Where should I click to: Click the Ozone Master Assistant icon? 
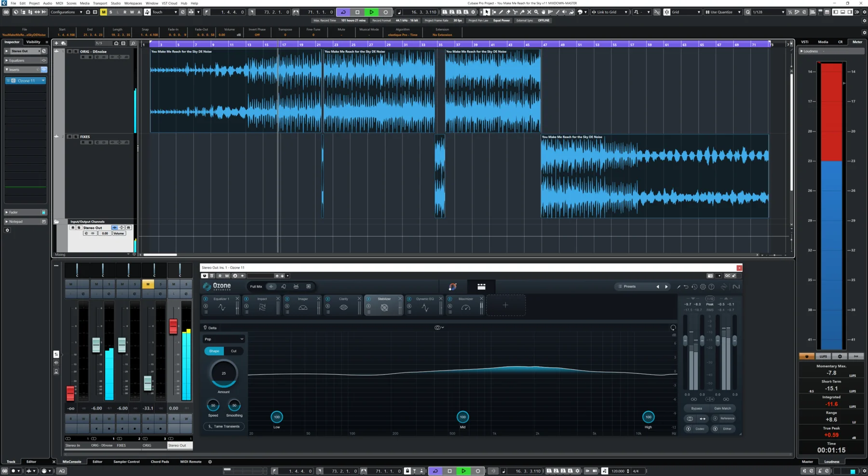[x=452, y=287]
